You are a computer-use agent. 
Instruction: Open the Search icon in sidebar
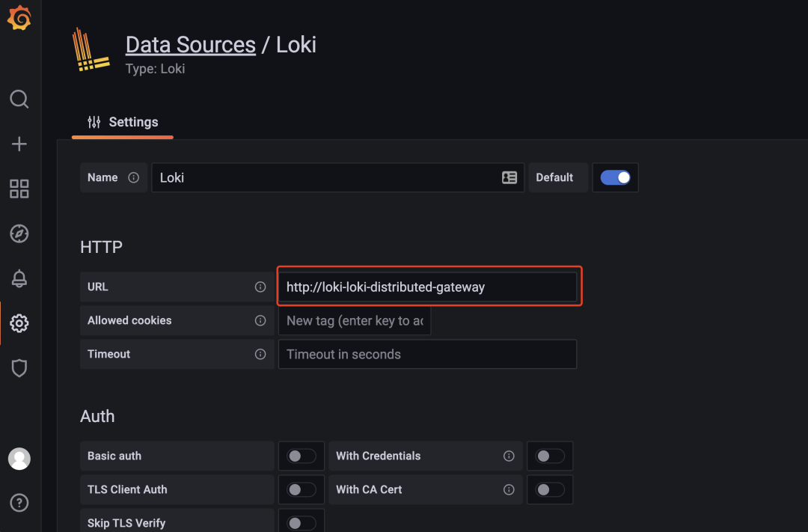[x=19, y=99]
